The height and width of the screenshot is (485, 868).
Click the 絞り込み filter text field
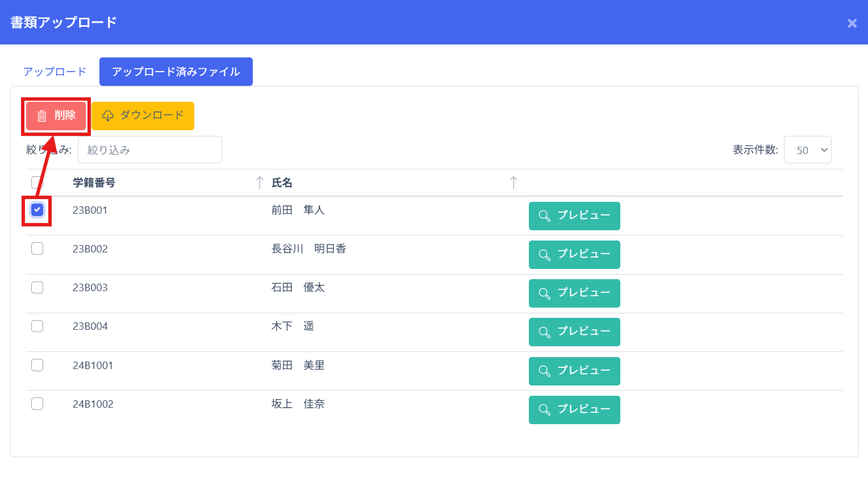point(149,150)
